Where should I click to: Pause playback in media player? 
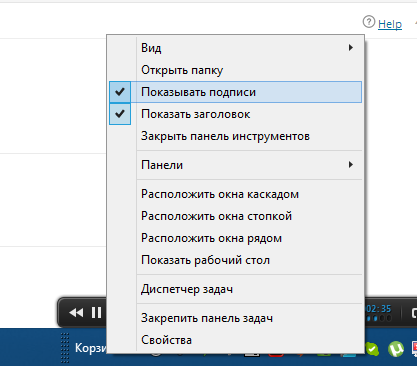point(96,313)
